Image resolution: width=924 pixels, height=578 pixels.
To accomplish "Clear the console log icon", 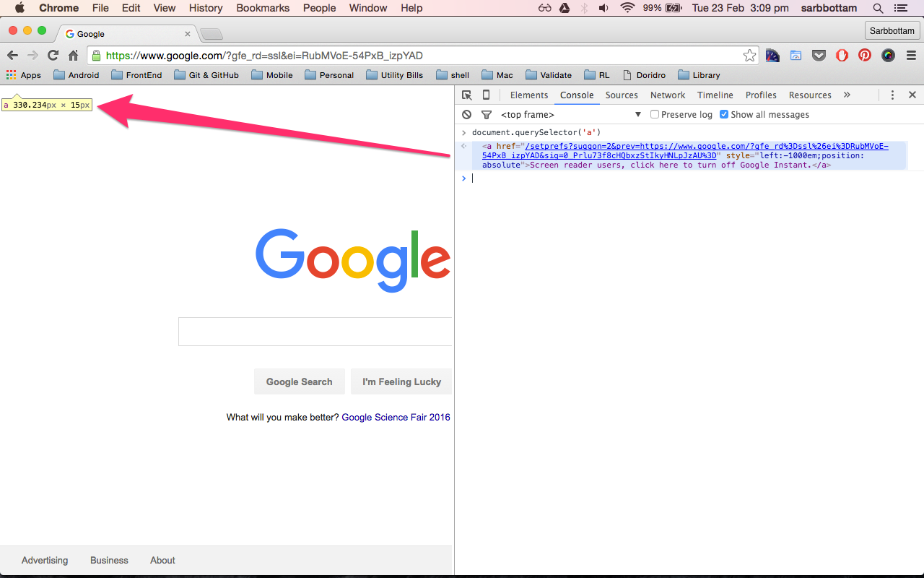I will tap(467, 114).
